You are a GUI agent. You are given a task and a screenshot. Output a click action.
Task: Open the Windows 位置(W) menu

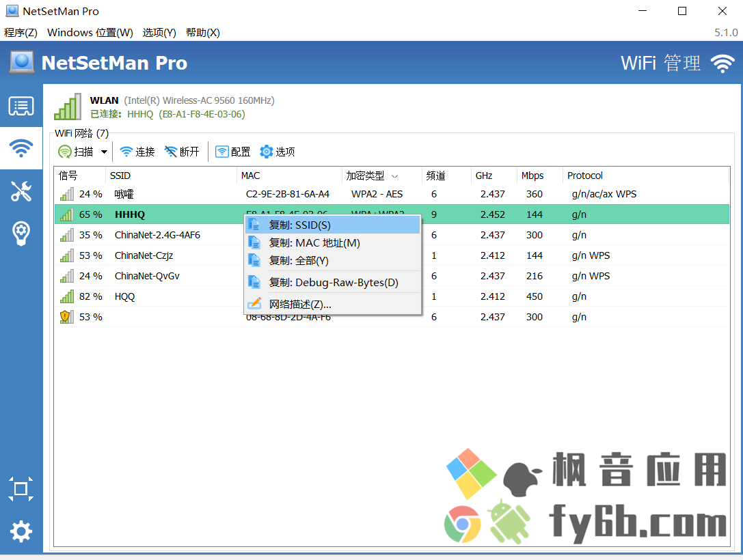90,33
